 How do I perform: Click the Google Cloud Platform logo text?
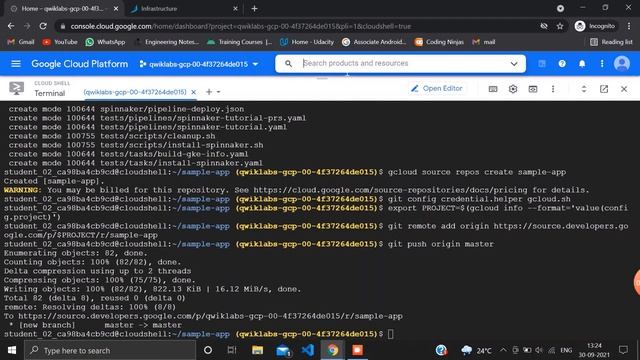pyautogui.click(x=80, y=64)
